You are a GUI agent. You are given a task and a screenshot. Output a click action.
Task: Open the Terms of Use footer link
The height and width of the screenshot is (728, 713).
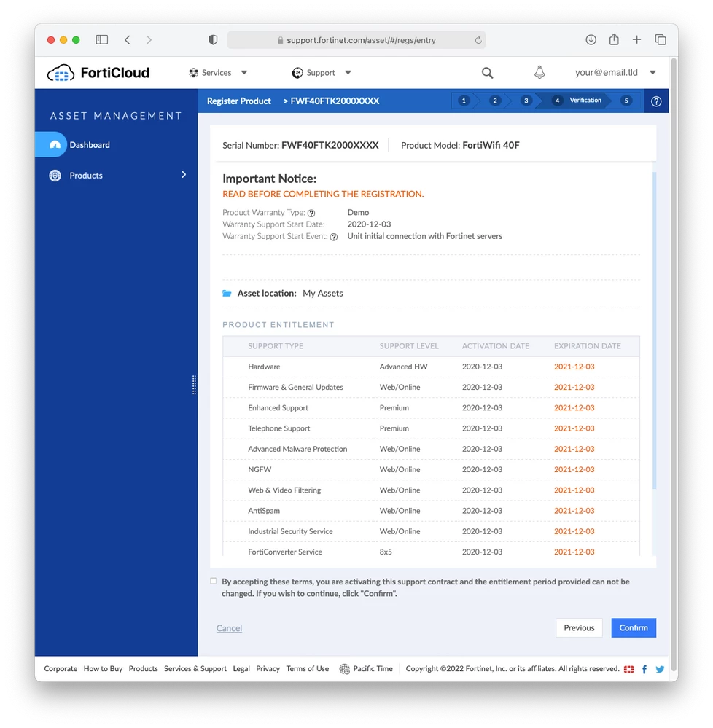click(x=308, y=668)
